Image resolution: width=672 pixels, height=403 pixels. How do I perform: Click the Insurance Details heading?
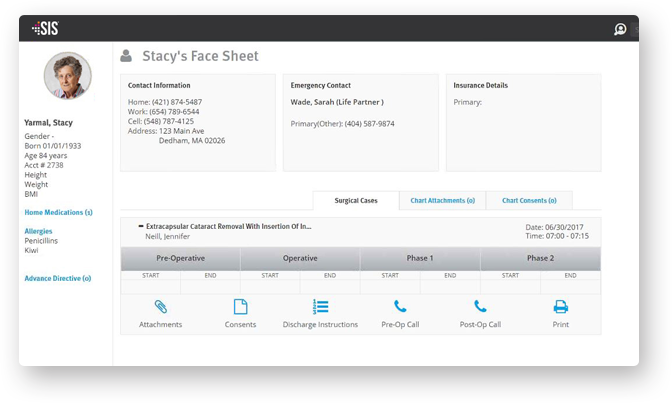click(x=480, y=85)
